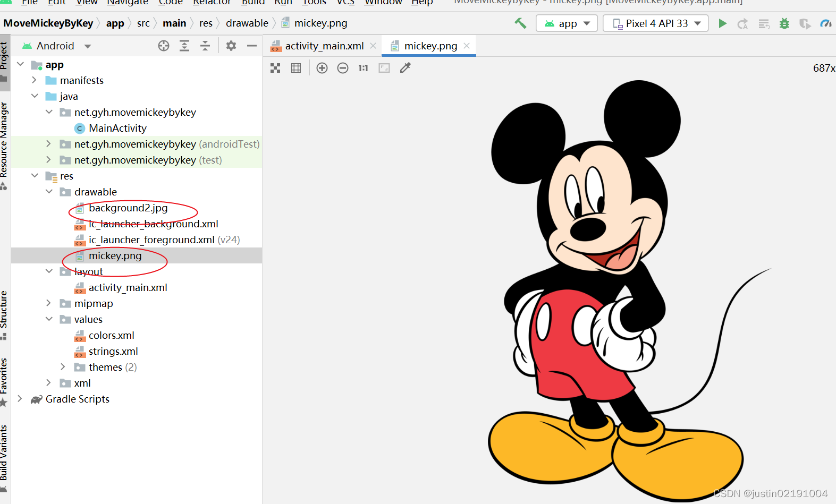Expand the androidTest package
836x504 pixels.
click(x=49, y=144)
